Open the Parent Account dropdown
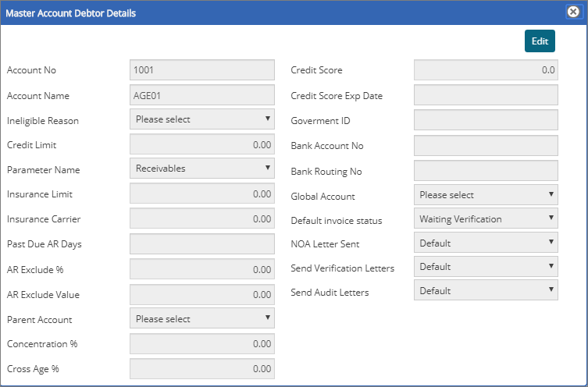 (202, 318)
